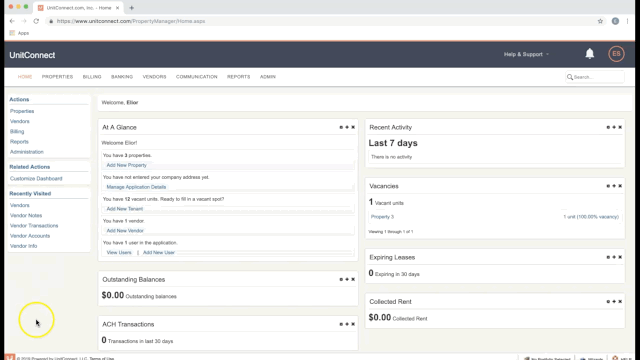Screen dimensions: 640x360
Task: Open Billing in Actions sidebar
Action: (x=17, y=131)
